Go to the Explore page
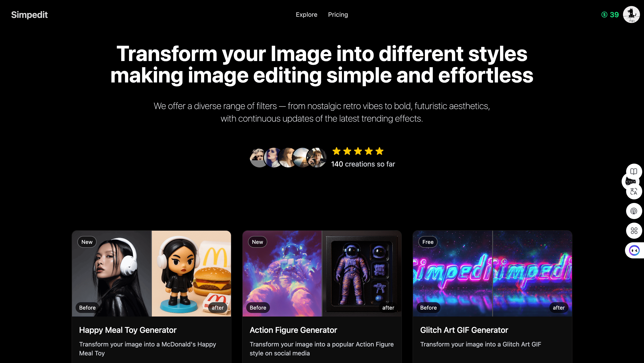The image size is (644, 363). pyautogui.click(x=306, y=15)
